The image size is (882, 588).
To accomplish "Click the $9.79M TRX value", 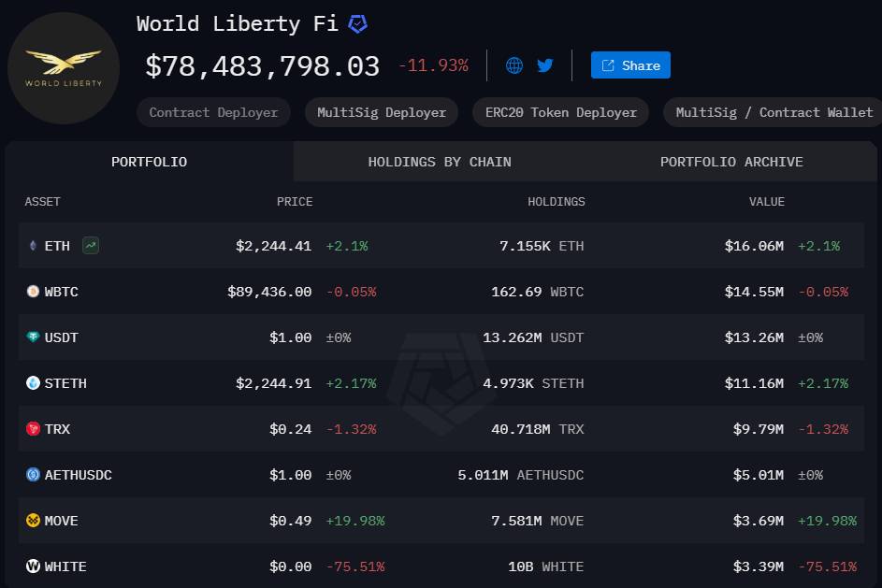I will tap(759, 429).
